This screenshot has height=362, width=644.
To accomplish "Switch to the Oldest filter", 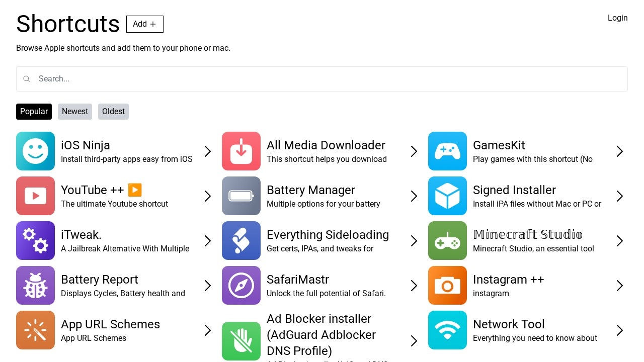I will tap(113, 111).
